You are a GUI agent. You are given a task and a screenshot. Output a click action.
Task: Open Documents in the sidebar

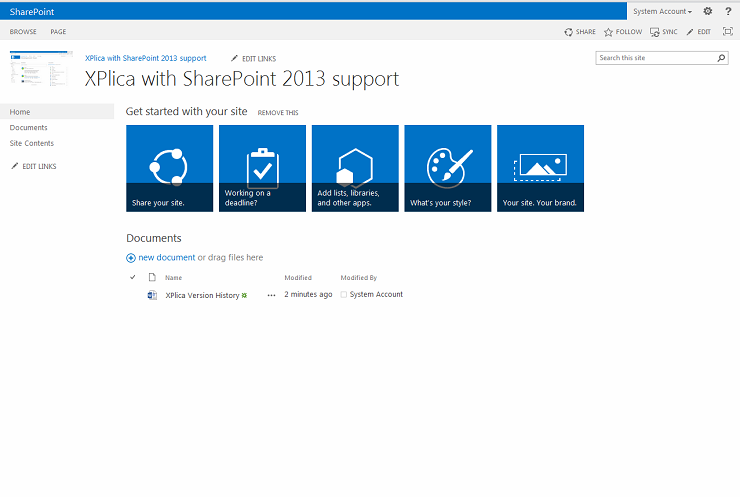pyautogui.click(x=28, y=127)
